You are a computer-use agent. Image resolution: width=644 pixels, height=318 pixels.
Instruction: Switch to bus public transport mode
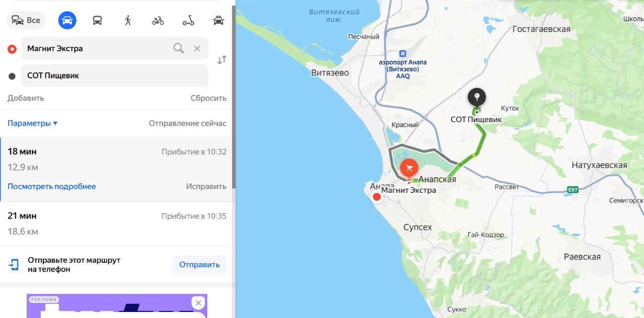(x=98, y=21)
